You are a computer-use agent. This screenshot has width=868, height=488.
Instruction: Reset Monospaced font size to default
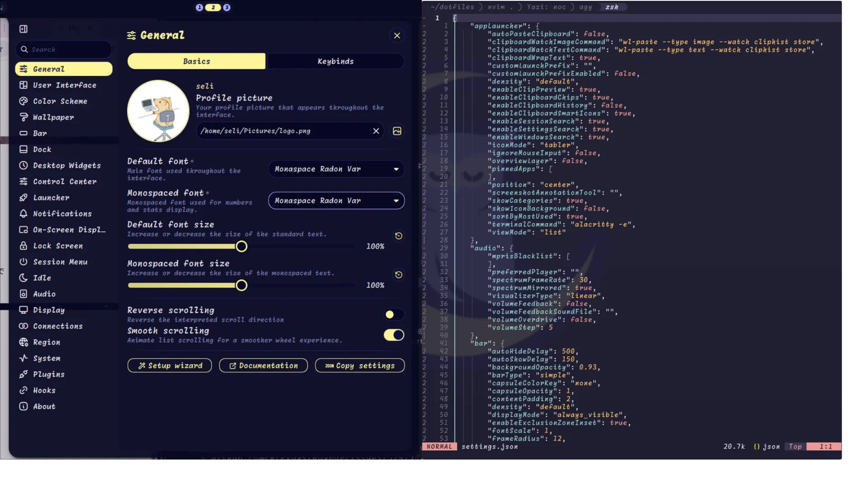coord(399,275)
